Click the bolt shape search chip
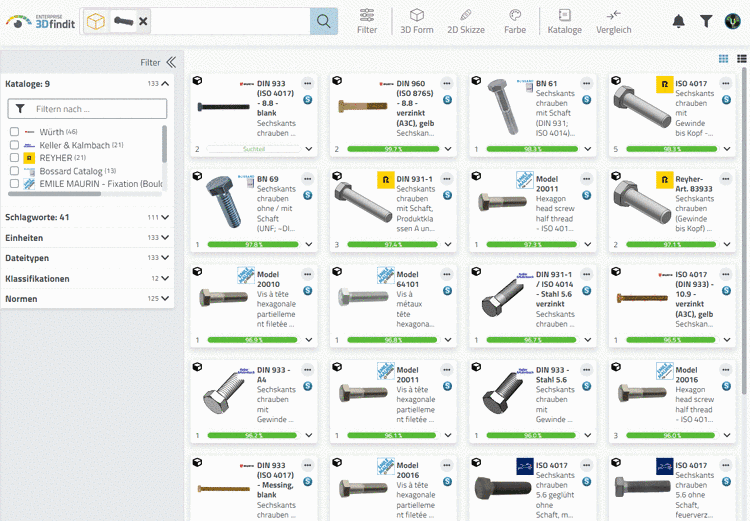The height and width of the screenshot is (521, 750). (x=123, y=21)
